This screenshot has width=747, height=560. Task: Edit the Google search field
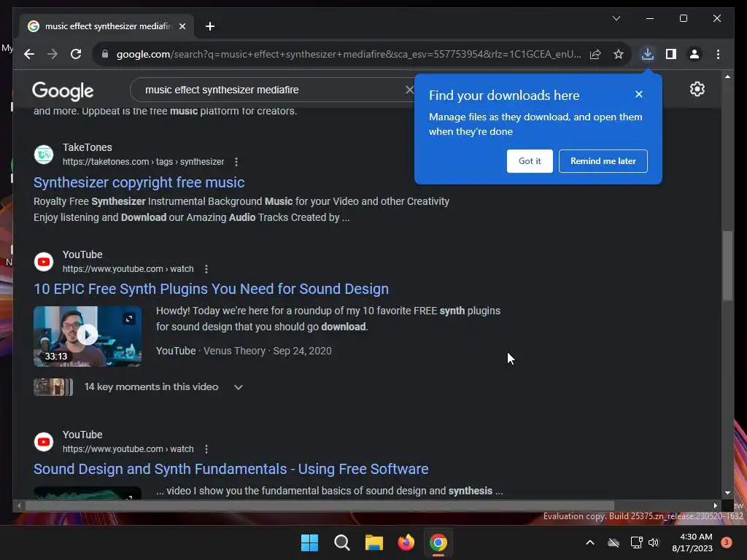pos(271,90)
